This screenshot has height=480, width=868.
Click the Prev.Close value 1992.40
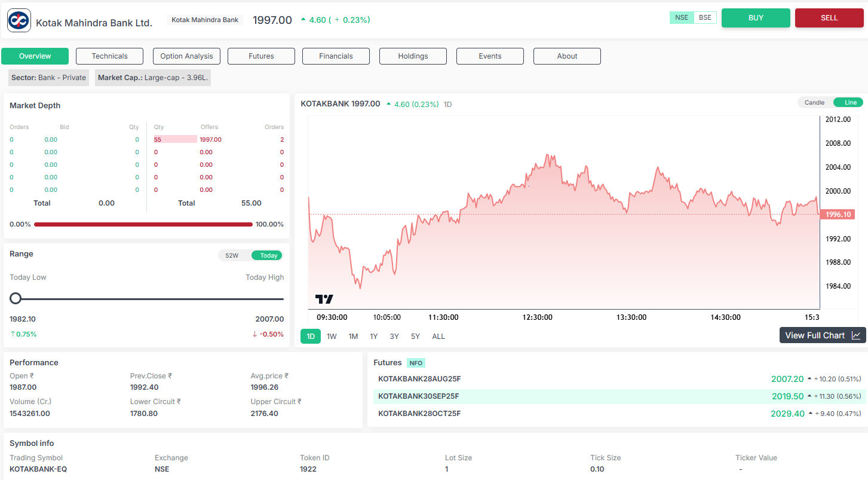144,387
